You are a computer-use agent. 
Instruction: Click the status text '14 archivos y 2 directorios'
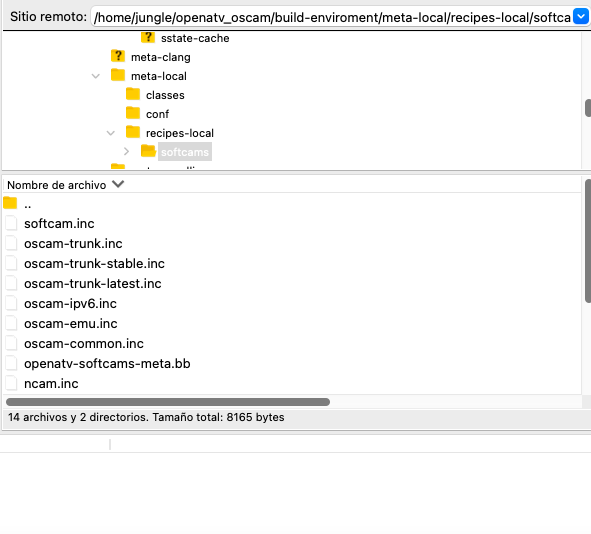point(77,417)
